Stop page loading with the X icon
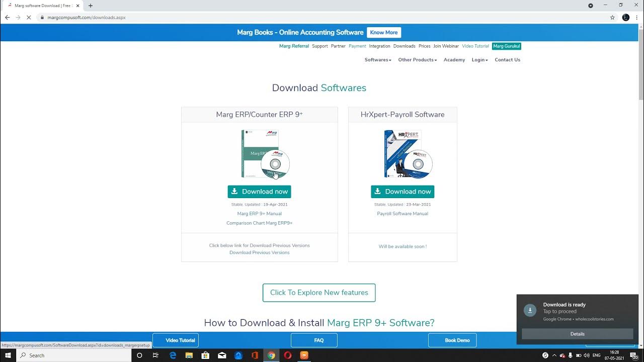The width and height of the screenshot is (644, 362). 29,17
